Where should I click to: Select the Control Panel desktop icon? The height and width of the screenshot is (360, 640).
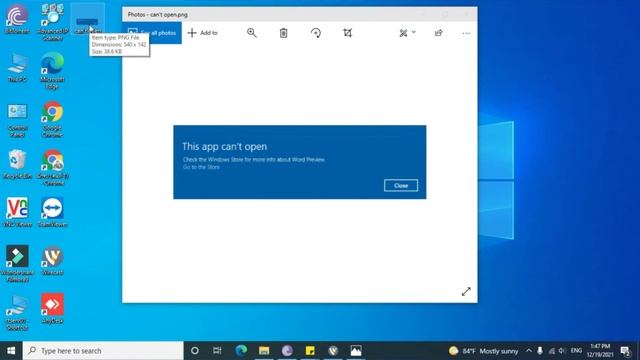pos(17,120)
